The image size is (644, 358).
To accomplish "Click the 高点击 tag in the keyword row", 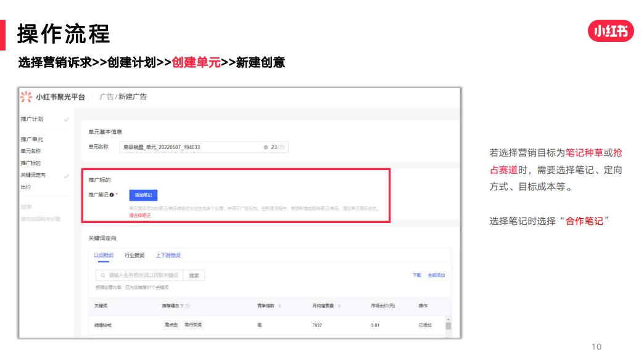I will point(171,325).
